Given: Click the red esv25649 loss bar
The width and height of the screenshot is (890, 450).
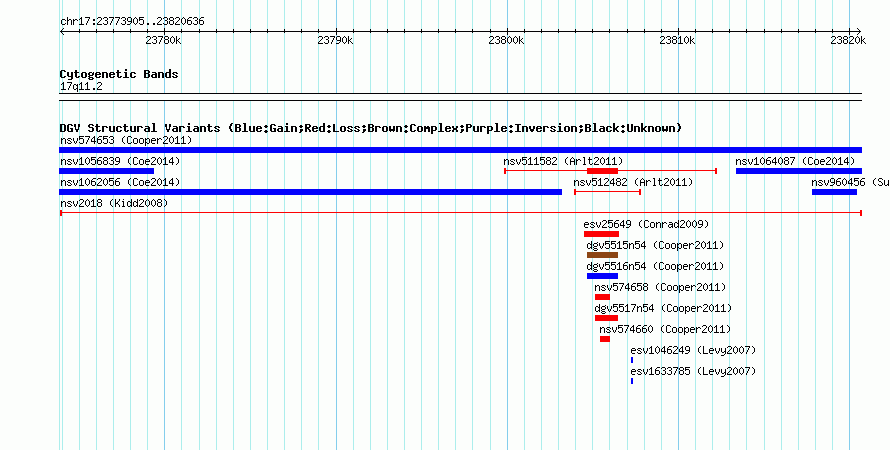Looking at the screenshot, I should pyautogui.click(x=601, y=234).
